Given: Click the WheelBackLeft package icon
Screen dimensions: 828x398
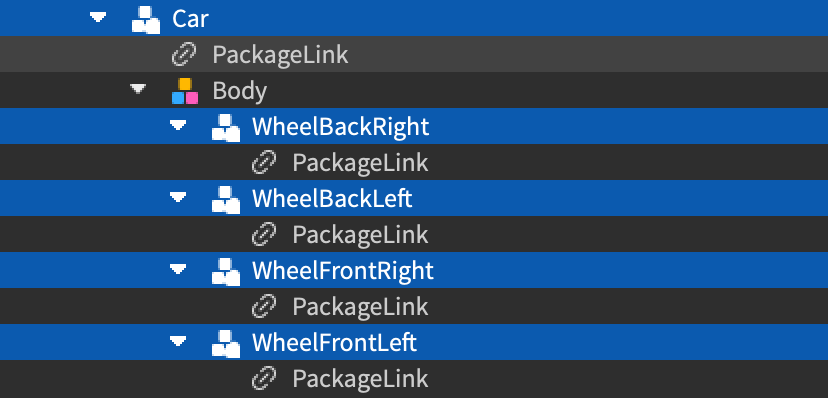Looking at the screenshot, I should pyautogui.click(x=226, y=200).
